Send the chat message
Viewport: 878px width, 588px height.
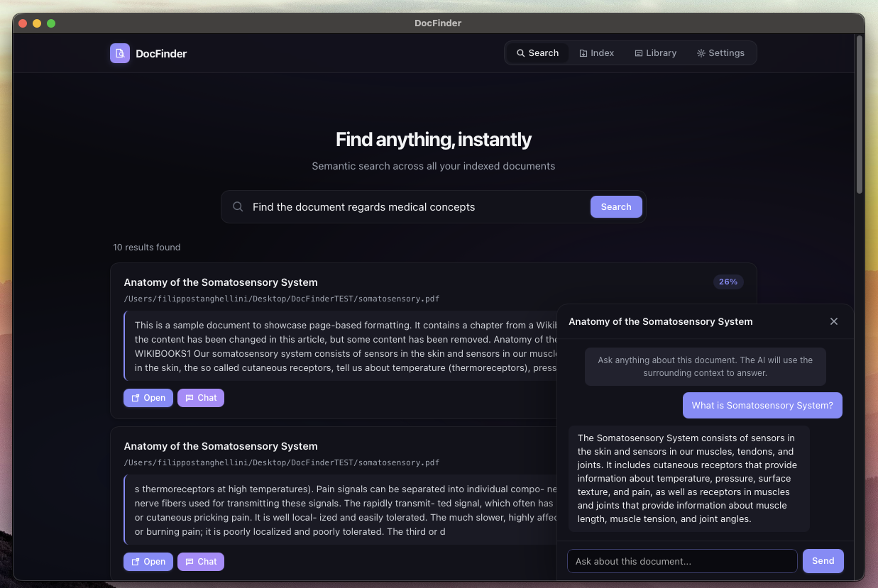[x=823, y=561]
